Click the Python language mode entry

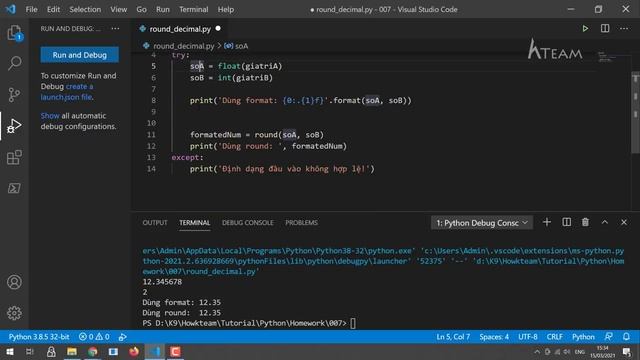583,337
